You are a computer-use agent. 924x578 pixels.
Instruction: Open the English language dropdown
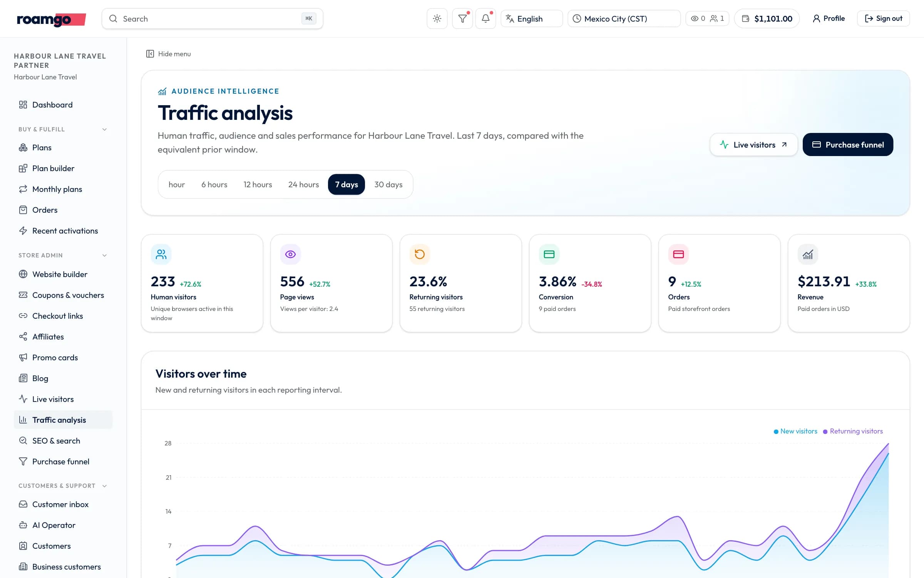(531, 18)
